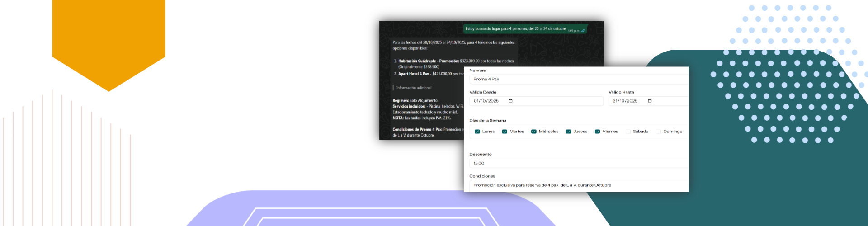
Task: Click the Condiciones de Promo 4 Pax text
Action: pyautogui.click(x=417, y=129)
